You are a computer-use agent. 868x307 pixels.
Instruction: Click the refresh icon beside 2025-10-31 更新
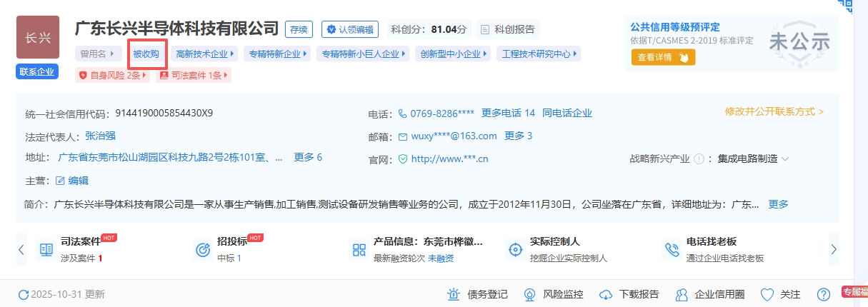(x=23, y=294)
